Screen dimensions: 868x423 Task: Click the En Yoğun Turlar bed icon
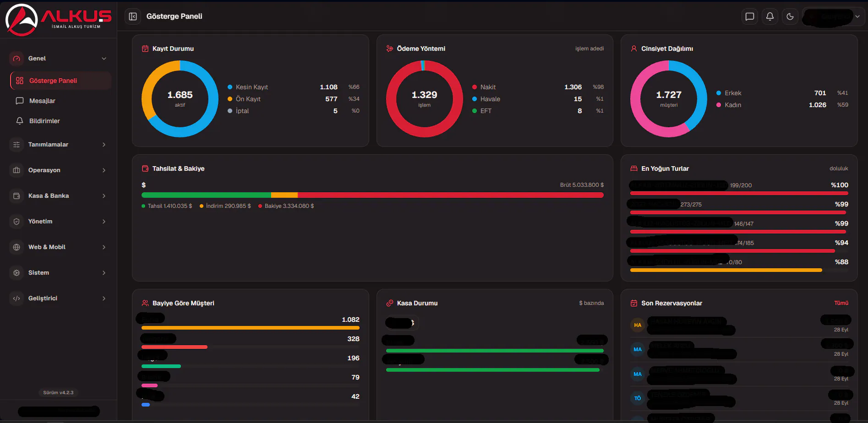pyautogui.click(x=634, y=168)
